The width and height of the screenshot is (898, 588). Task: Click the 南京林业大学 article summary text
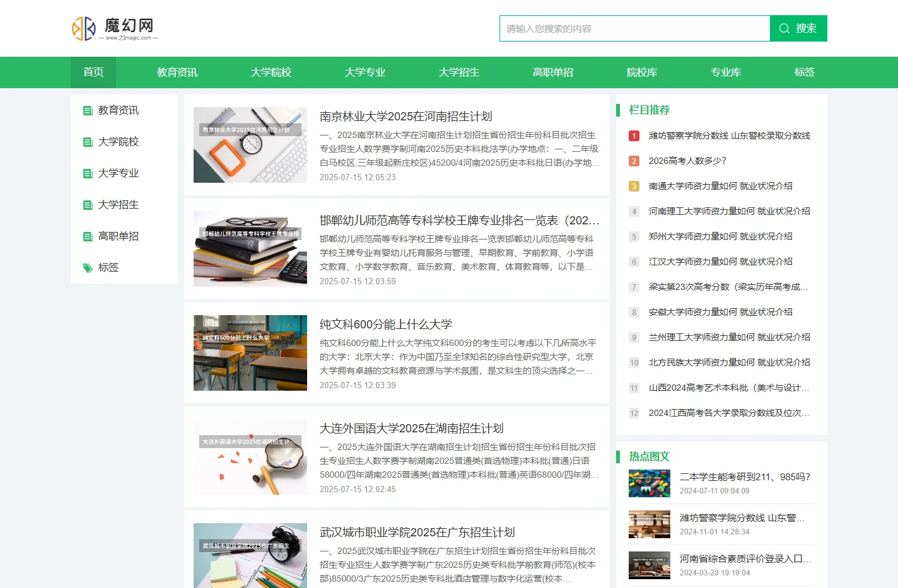(x=460, y=149)
